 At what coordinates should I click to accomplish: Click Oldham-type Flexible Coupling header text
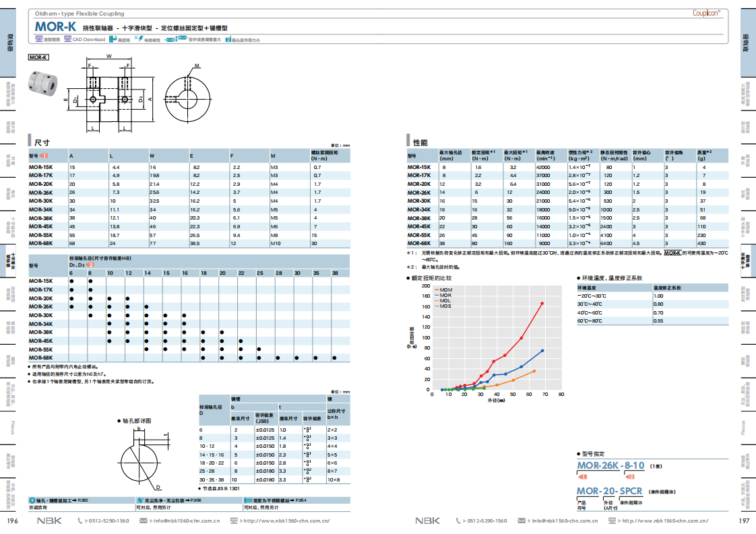79,13
